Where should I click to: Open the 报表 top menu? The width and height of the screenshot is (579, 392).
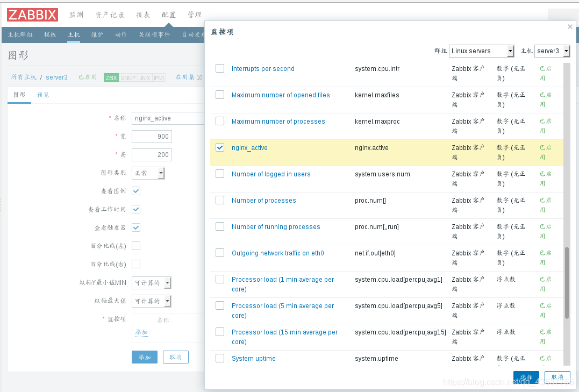[143, 15]
